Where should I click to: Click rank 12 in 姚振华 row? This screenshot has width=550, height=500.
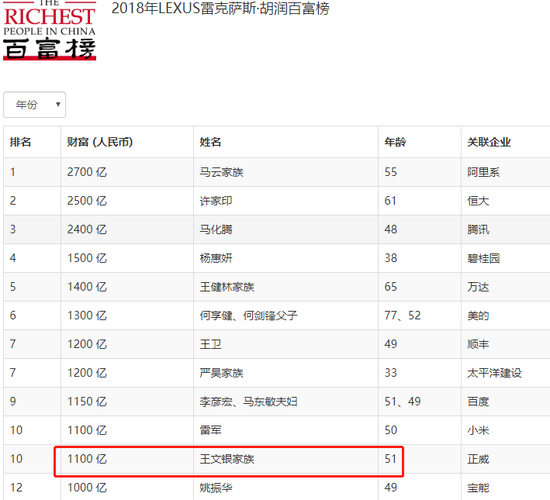coord(16,488)
